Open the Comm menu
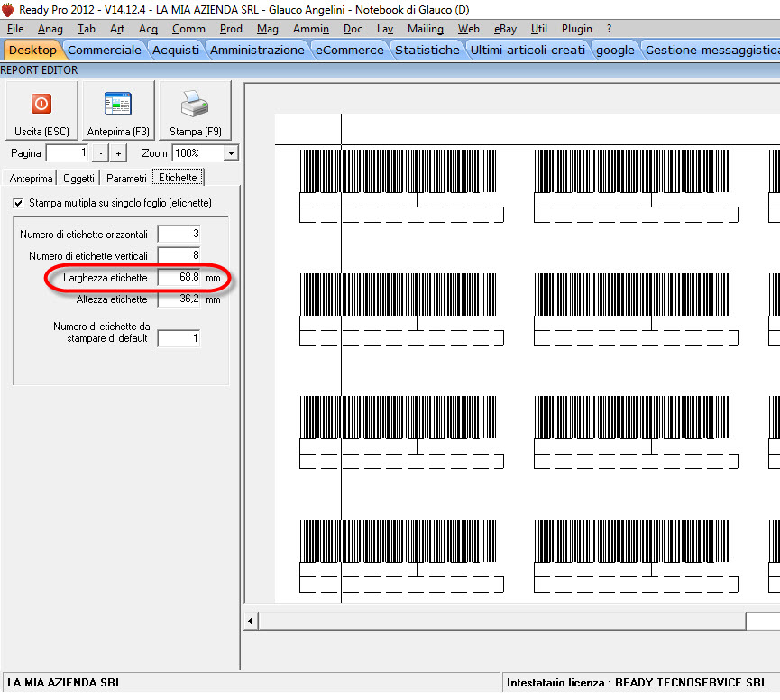This screenshot has height=700, width=780. [x=188, y=29]
